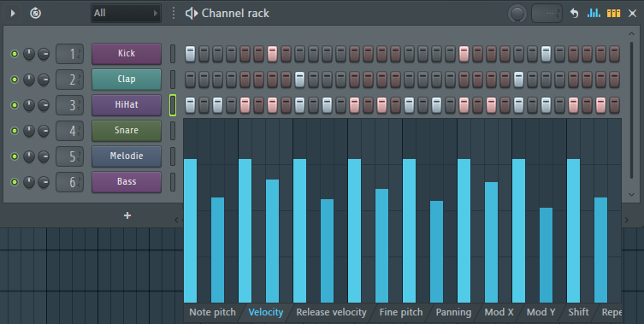Click mixer track number 5 for Melodie

[70, 156]
